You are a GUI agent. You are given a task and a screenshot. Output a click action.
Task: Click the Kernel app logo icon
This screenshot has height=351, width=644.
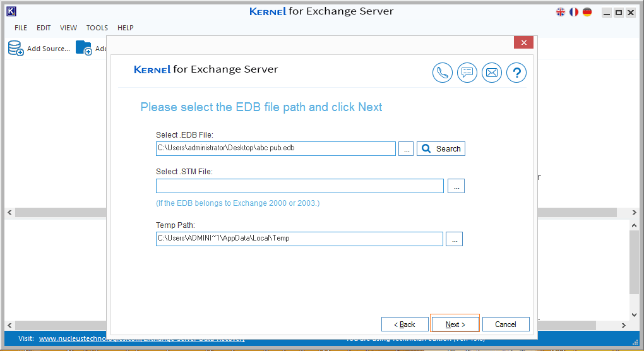click(x=11, y=11)
